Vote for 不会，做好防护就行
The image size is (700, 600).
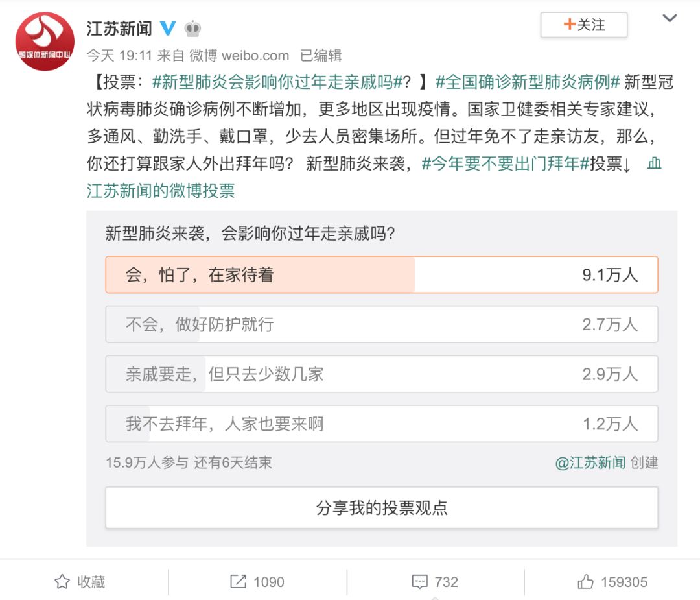382,324
